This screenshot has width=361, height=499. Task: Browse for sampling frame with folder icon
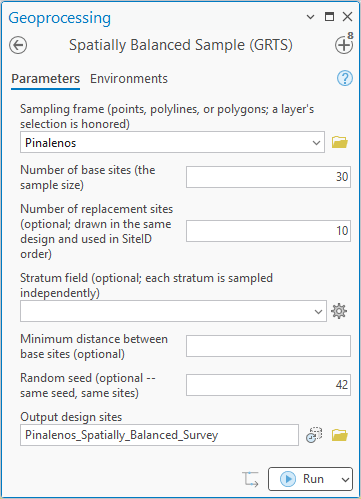coord(340,142)
